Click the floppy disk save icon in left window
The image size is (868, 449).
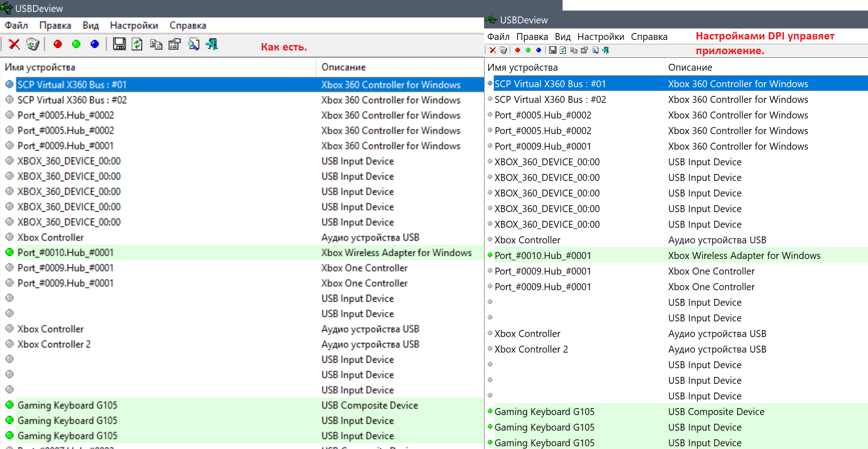coord(119,44)
